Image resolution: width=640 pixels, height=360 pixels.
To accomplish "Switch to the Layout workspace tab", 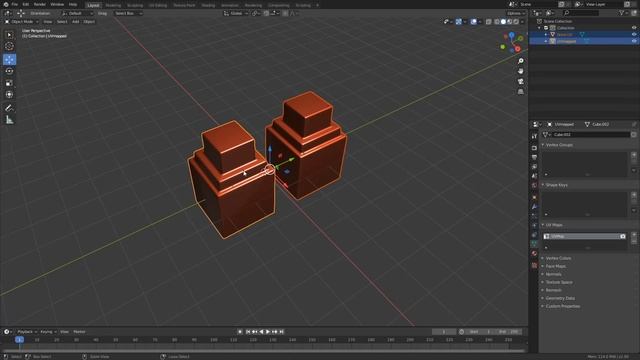I will click(x=93, y=5).
